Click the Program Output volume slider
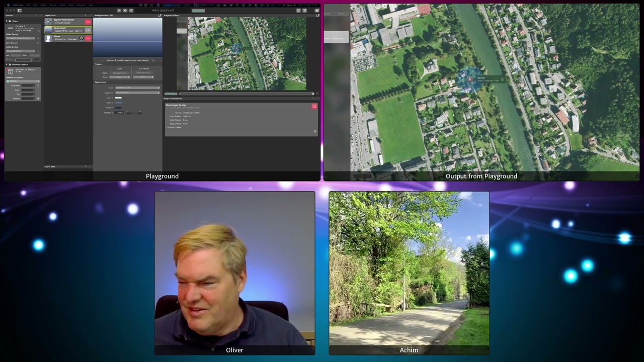Image resolution: width=644 pixels, height=362 pixels. pos(247,94)
